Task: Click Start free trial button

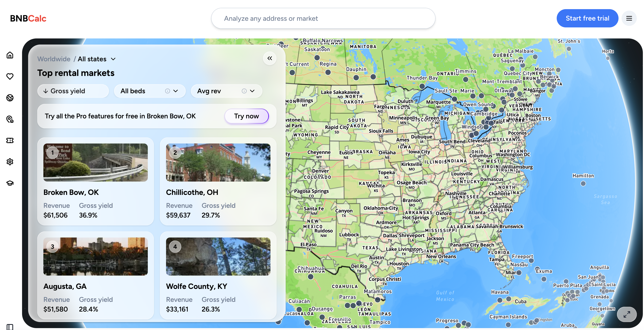Action: click(x=587, y=18)
